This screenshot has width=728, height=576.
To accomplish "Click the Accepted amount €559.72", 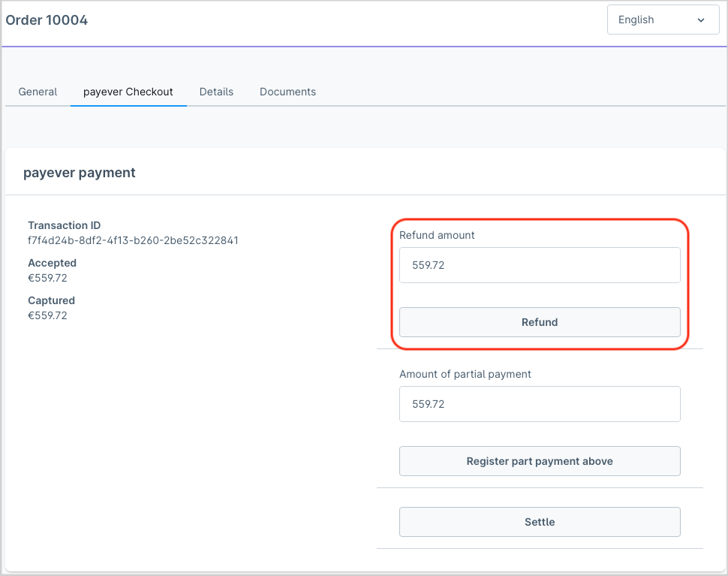I will (47, 278).
